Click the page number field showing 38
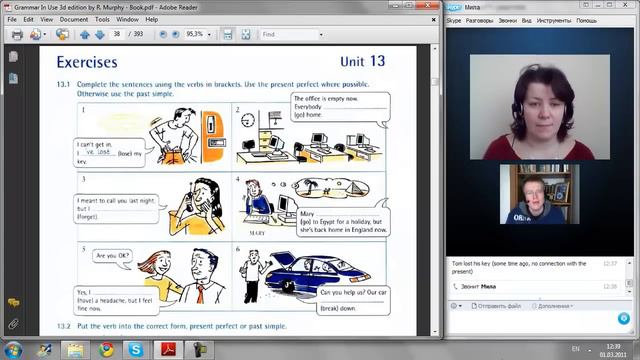Viewport: 640px width, 360px height. [x=117, y=34]
